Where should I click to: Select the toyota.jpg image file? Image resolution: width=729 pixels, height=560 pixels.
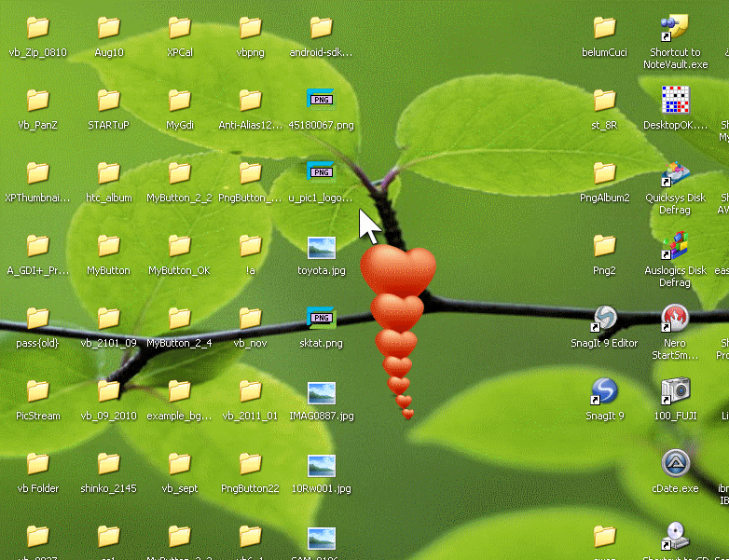click(x=321, y=247)
